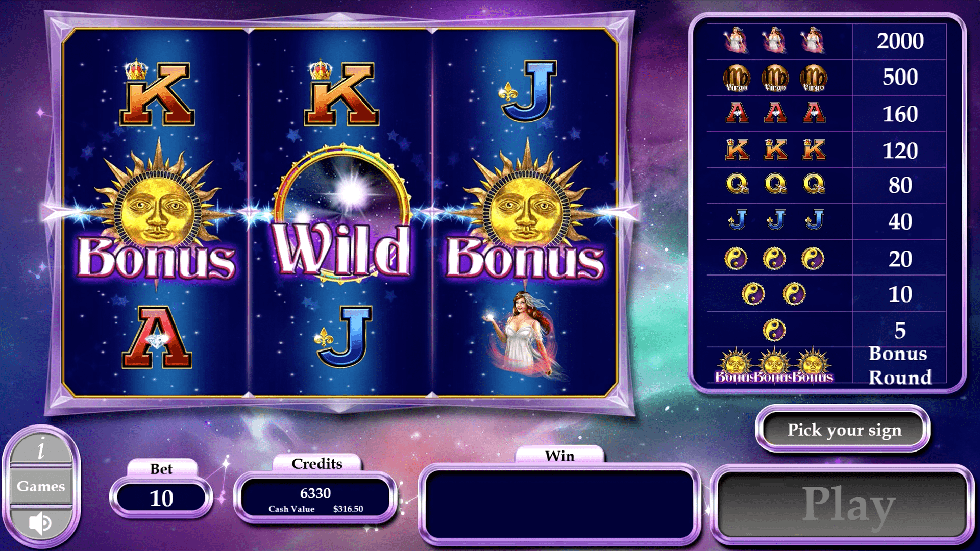
Task: Select the 2000 payout row in paytable
Action: click(826, 41)
